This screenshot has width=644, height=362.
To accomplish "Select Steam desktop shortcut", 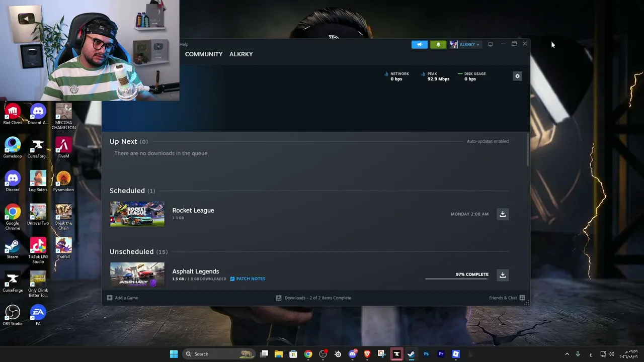I will click(13, 249).
